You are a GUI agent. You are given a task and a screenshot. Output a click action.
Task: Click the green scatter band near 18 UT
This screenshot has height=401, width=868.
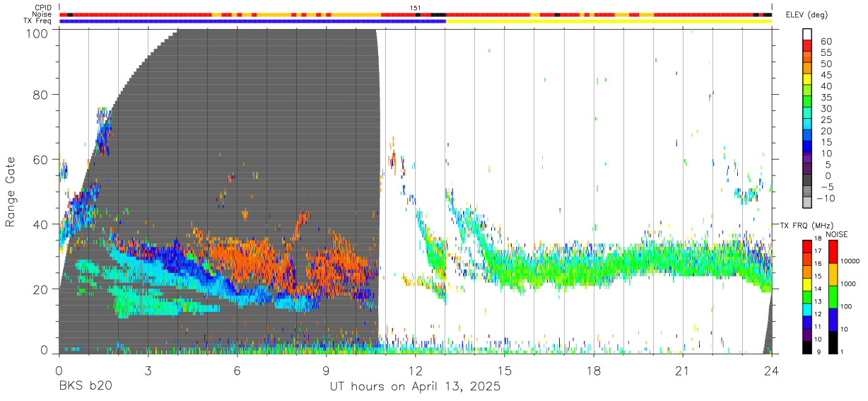coord(594,267)
